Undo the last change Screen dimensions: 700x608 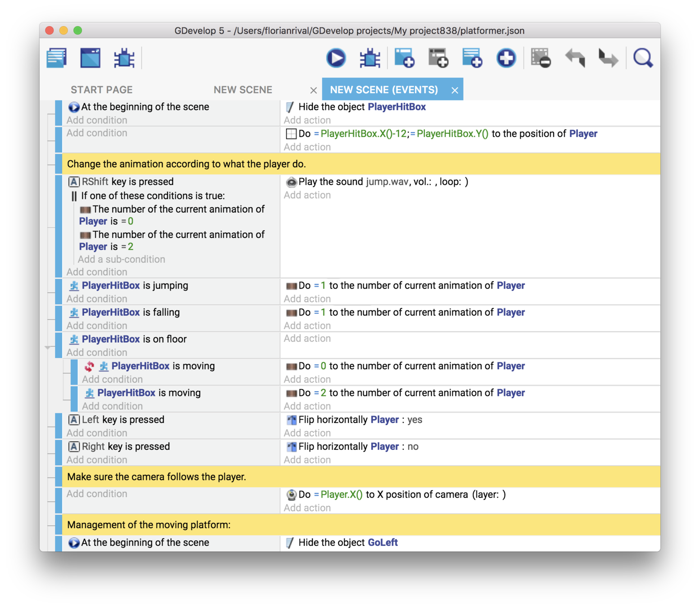(575, 58)
